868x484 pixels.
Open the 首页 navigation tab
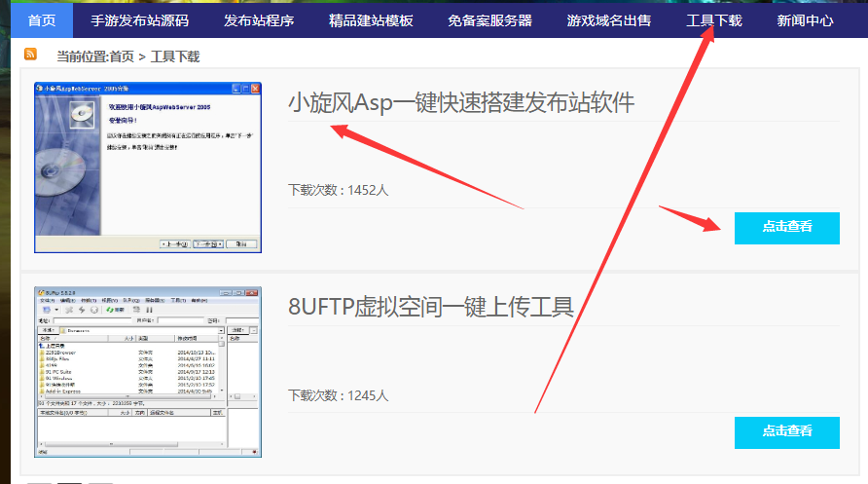[x=42, y=21]
